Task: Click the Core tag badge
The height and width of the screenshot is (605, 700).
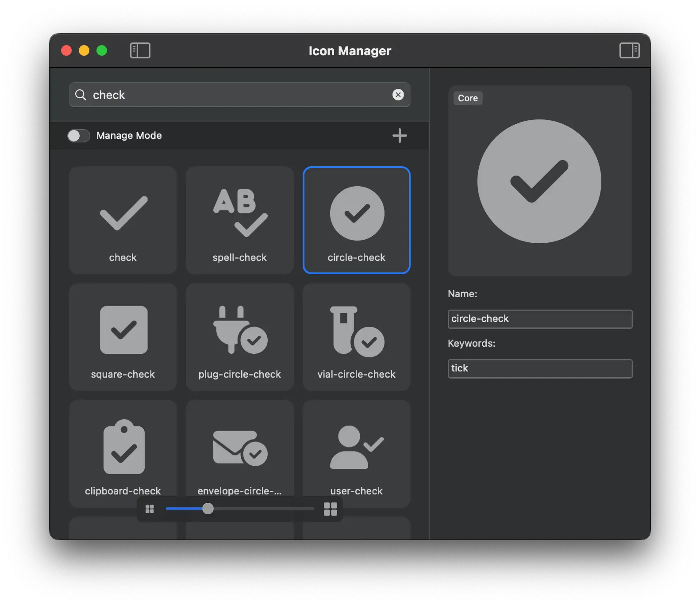Action: (468, 98)
